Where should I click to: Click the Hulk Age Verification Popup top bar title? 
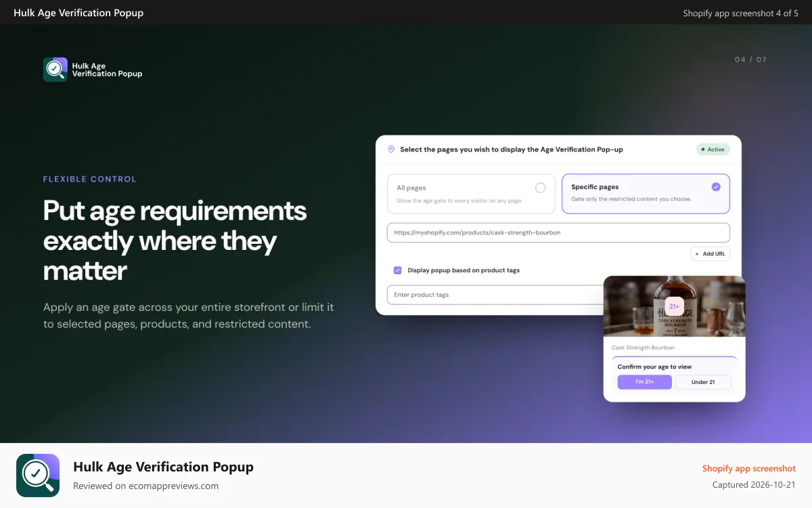click(78, 13)
